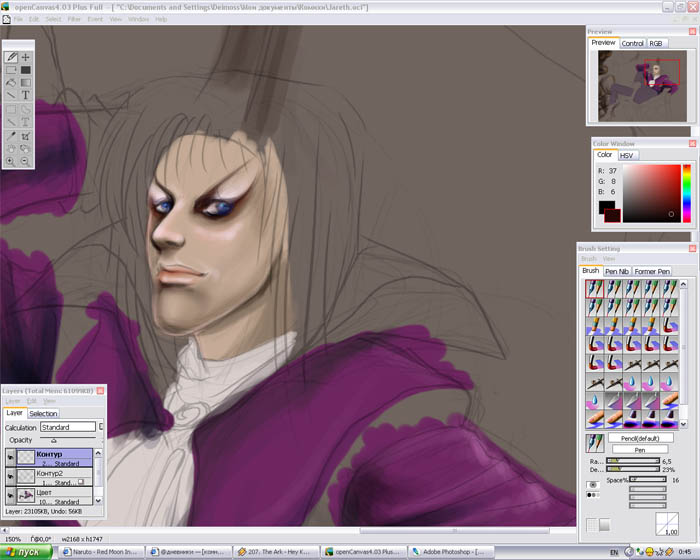700x560 pixels.
Task: Switch to Selection tab in Layers panel
Action: pyautogui.click(x=43, y=414)
